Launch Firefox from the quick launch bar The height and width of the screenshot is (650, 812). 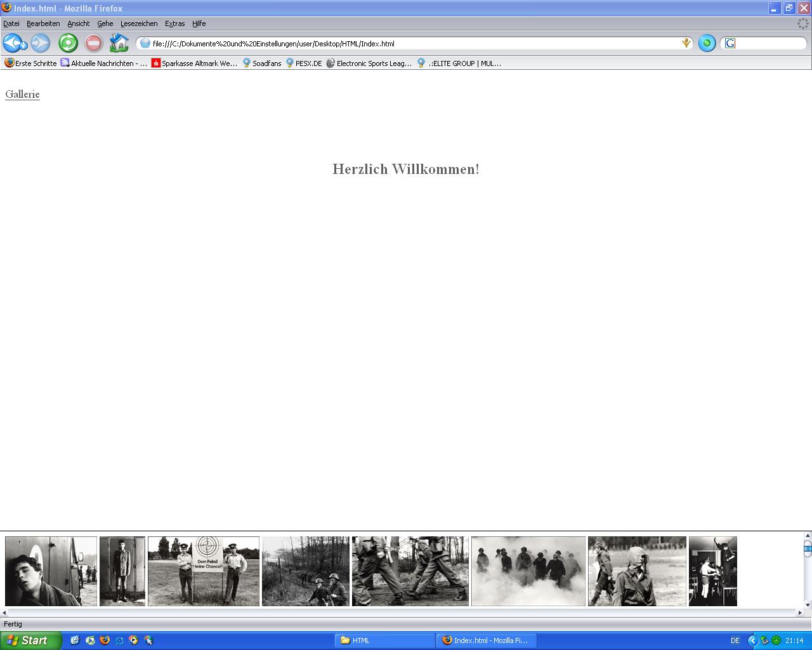105,640
